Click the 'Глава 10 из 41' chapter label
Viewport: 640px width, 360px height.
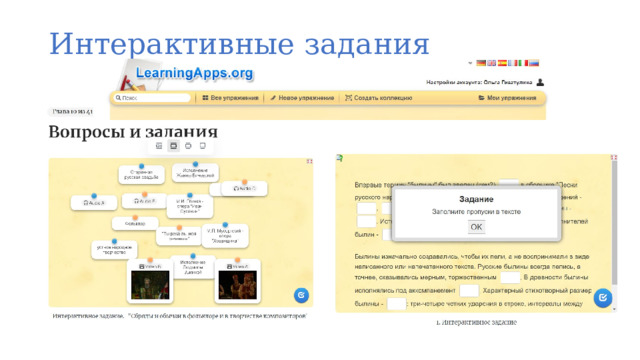pos(73,111)
